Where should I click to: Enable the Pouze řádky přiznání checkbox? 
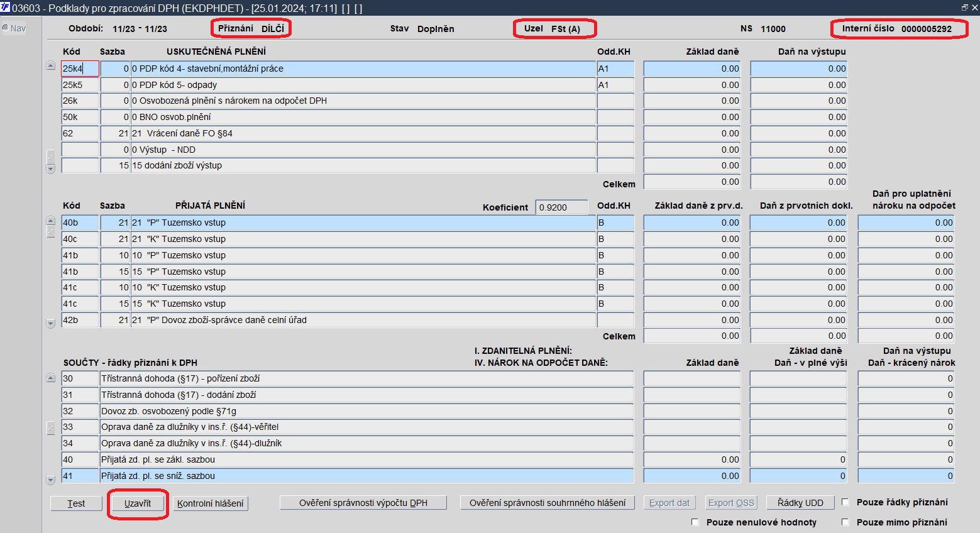845,502
